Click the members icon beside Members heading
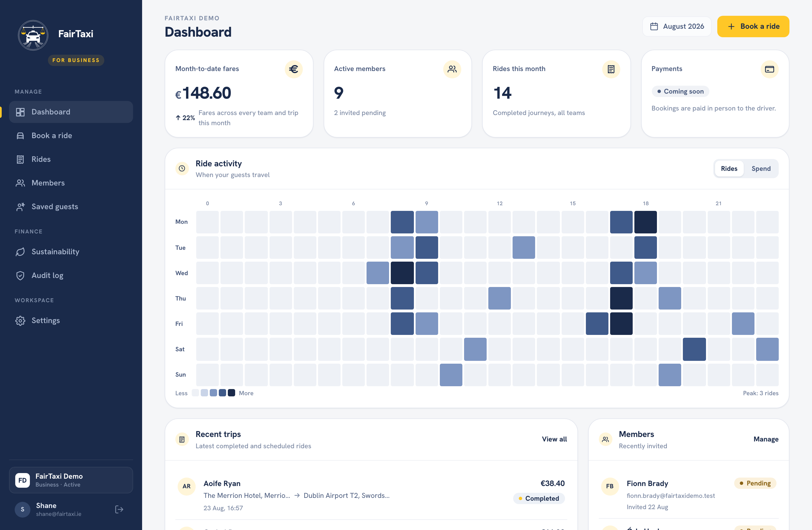The width and height of the screenshot is (812, 530). [605, 439]
